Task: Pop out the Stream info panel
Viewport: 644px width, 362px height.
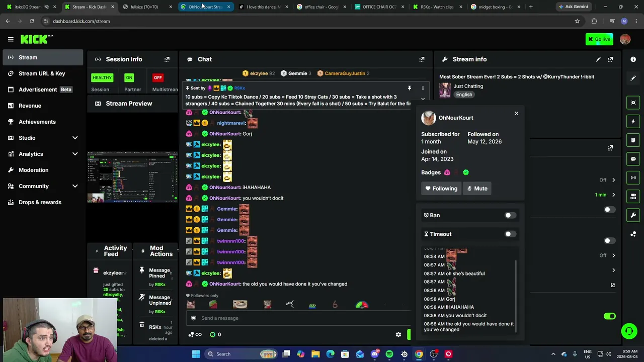Action: point(610,59)
